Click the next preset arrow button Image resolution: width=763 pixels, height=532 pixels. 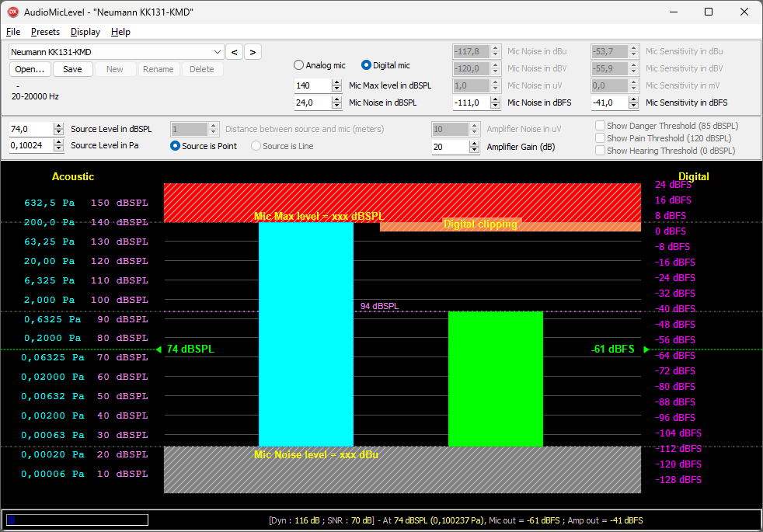coord(253,52)
